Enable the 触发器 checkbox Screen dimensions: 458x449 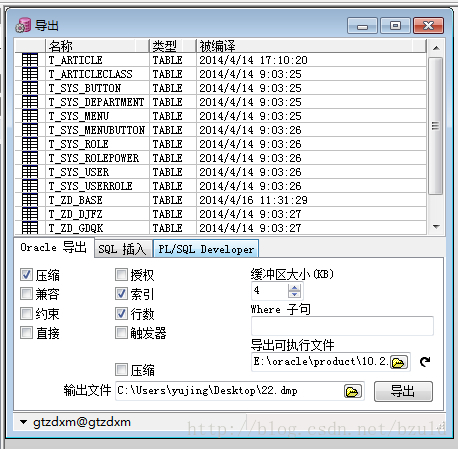pyautogui.click(x=121, y=333)
